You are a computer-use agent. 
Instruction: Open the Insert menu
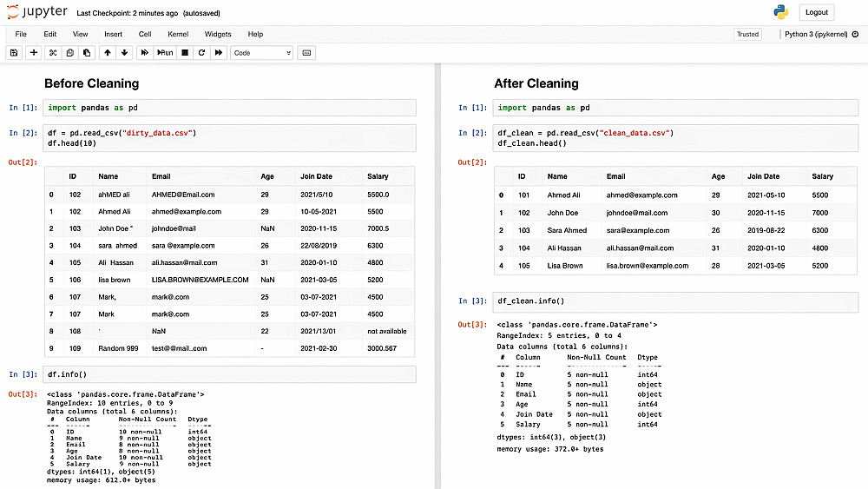click(114, 35)
